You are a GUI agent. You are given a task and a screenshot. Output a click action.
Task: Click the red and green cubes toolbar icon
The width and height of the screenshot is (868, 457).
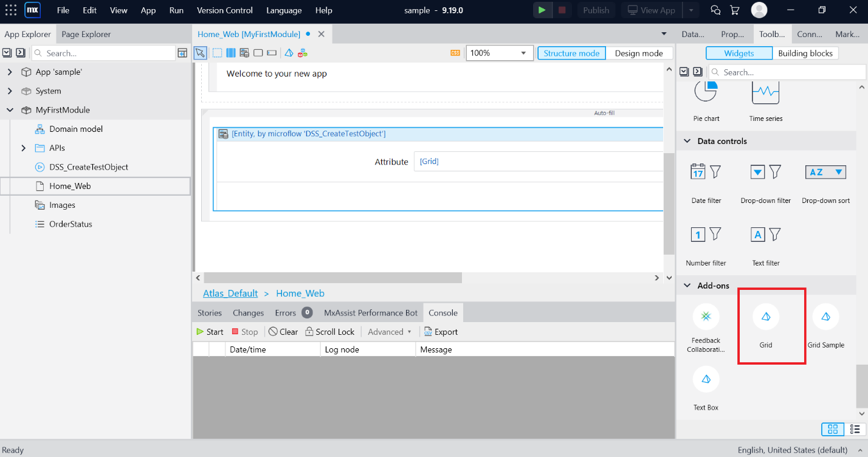tap(303, 53)
